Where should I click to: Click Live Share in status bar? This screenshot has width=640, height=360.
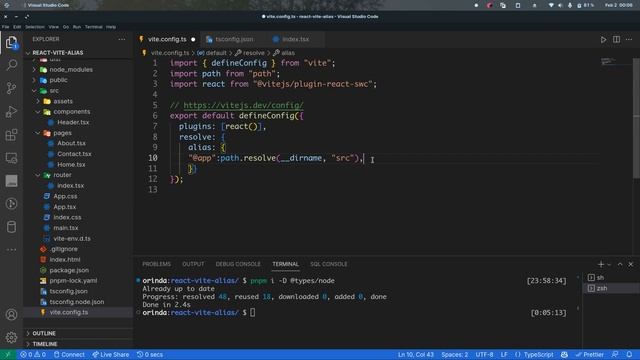pos(111,354)
